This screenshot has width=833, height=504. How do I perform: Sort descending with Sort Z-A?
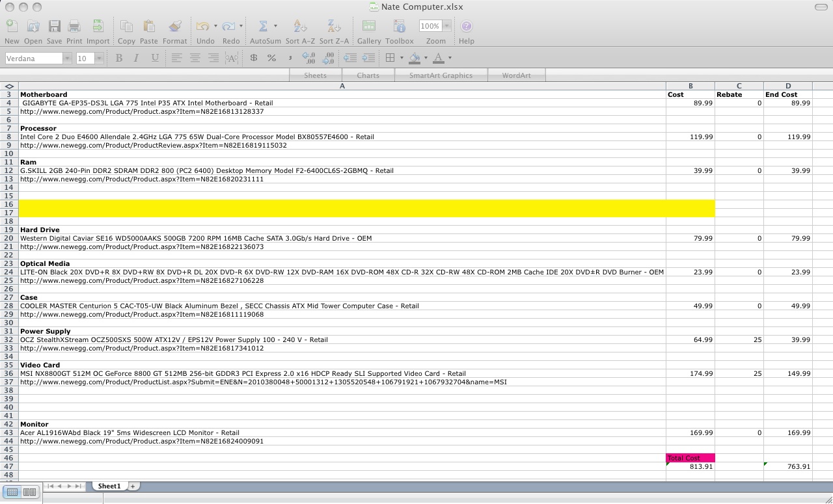point(334,27)
